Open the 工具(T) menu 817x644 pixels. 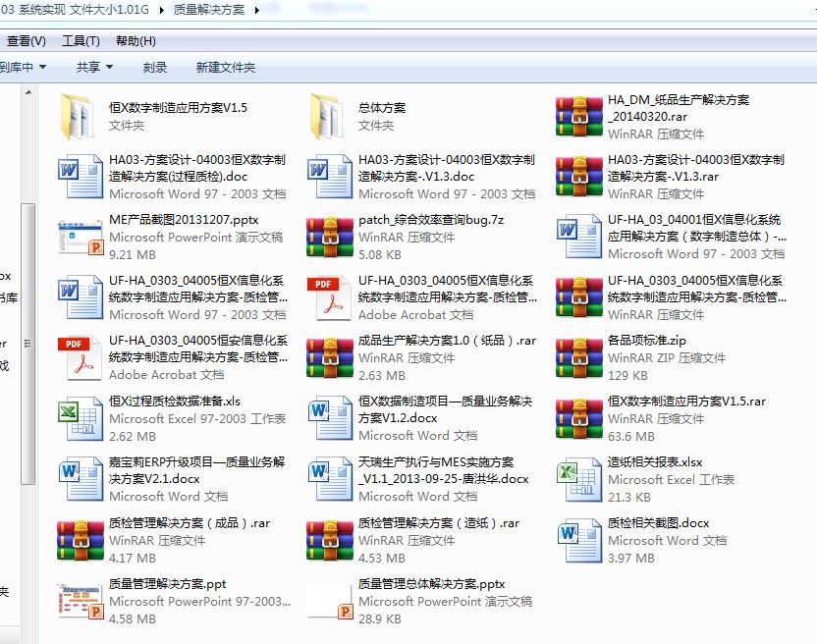click(x=81, y=40)
